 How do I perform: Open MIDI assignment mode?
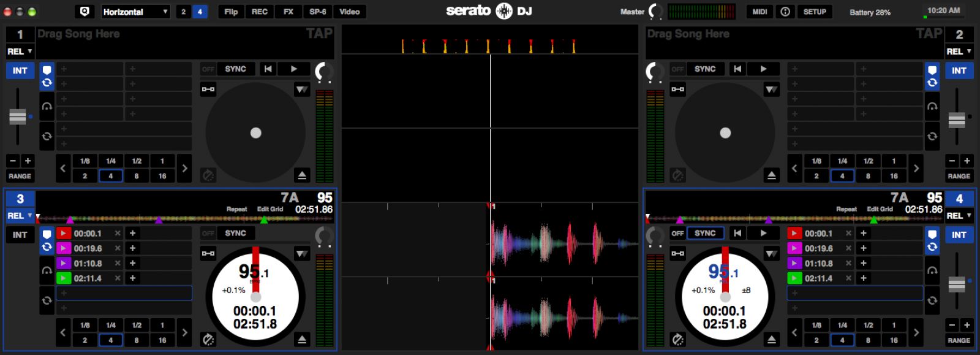(760, 12)
